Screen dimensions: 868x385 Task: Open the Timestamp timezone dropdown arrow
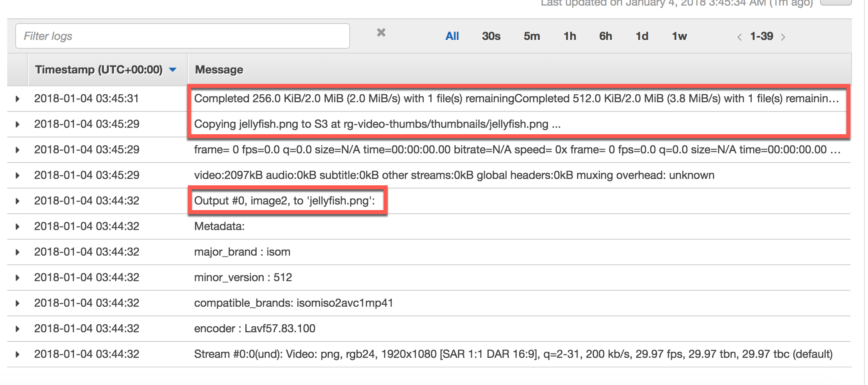[173, 70]
